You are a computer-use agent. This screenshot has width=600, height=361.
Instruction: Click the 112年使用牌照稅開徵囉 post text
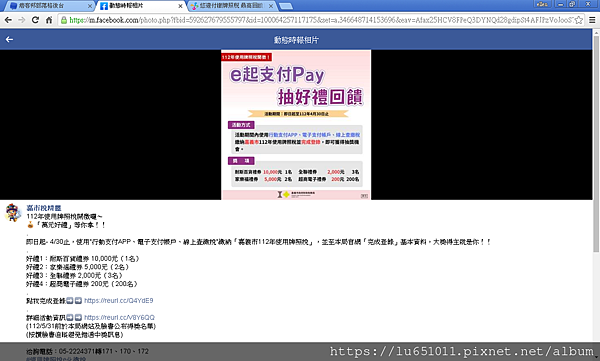click(x=64, y=216)
